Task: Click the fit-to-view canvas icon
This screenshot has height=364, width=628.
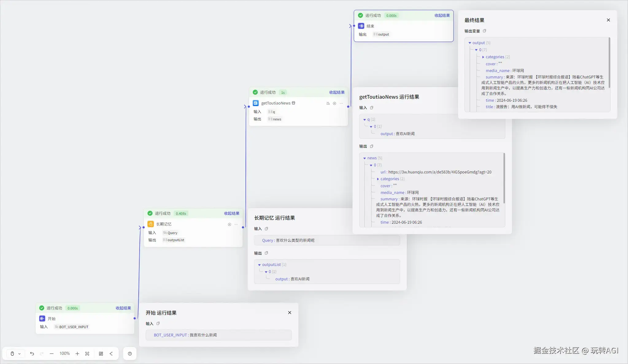Action: tap(87, 354)
